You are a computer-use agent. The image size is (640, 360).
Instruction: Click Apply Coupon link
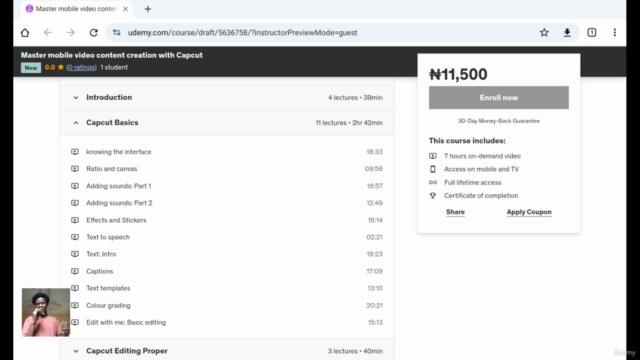pos(529,212)
